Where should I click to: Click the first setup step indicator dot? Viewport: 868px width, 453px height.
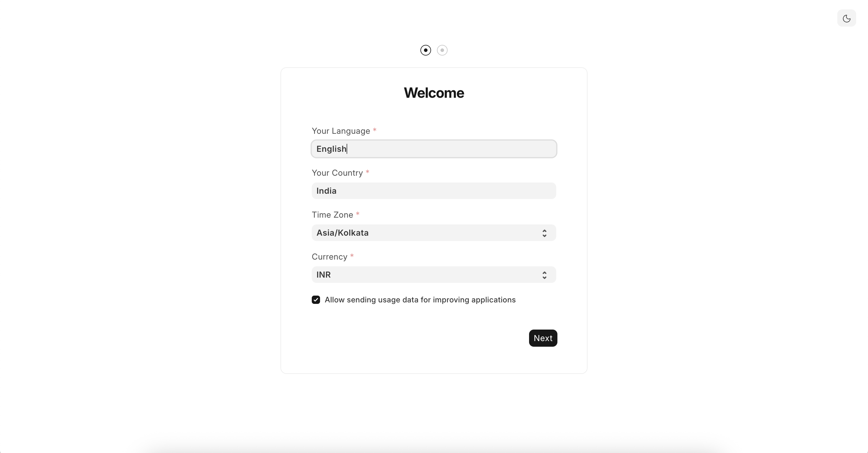tap(425, 50)
